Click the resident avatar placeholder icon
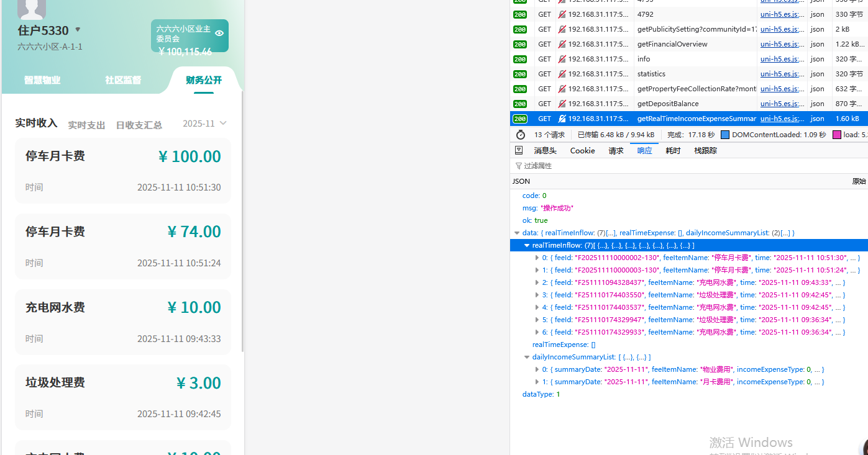The height and width of the screenshot is (455, 868). 30,8
